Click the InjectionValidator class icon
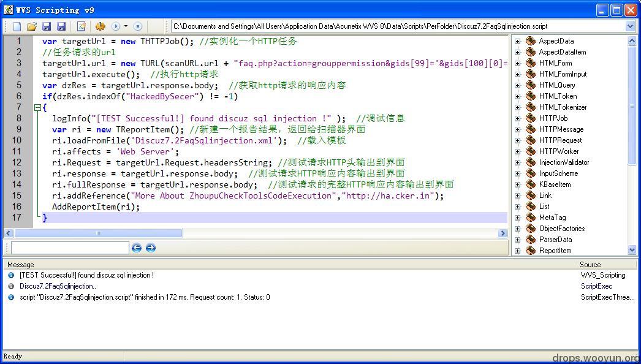The width and height of the screenshot is (641, 364). click(x=531, y=162)
